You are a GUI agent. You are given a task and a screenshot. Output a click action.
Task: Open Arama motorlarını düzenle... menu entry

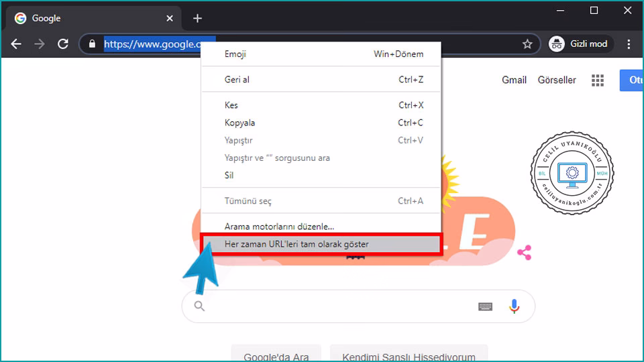click(x=321, y=227)
